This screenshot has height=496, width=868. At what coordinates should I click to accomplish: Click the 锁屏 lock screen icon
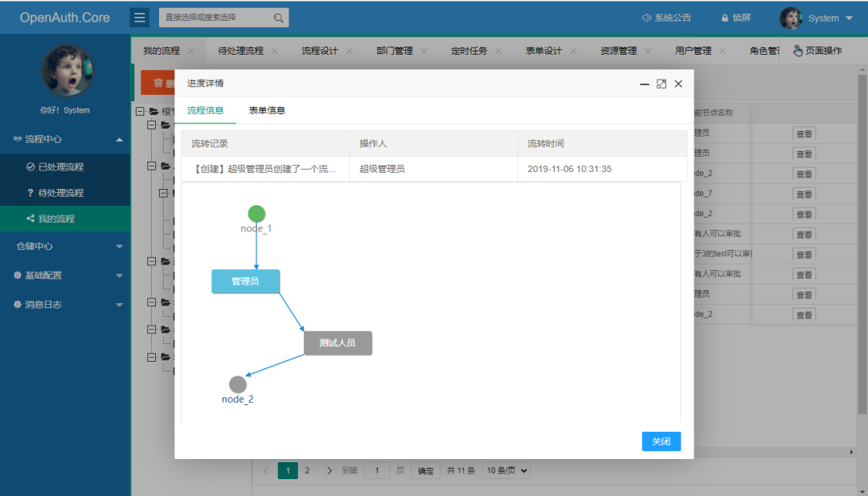(x=725, y=18)
